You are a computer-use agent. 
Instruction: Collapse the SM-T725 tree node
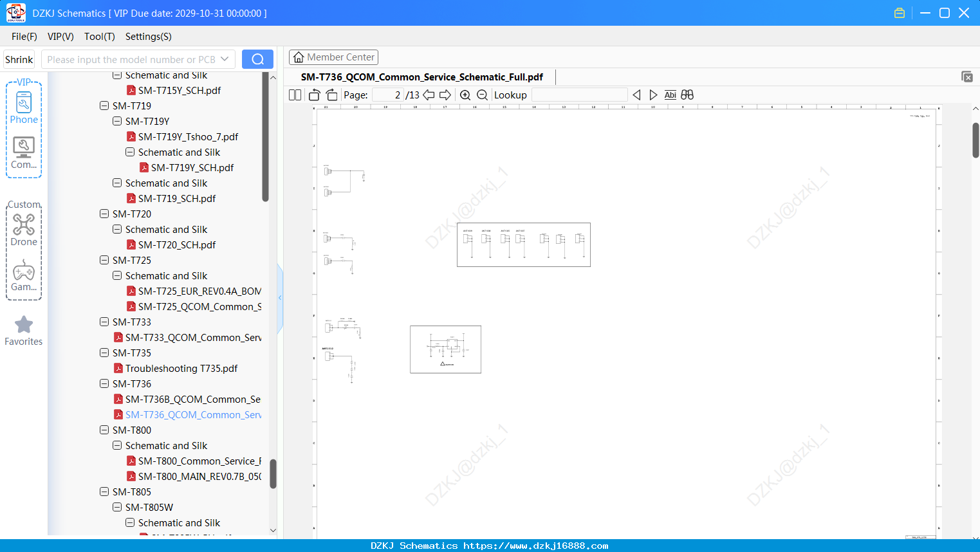(x=104, y=260)
